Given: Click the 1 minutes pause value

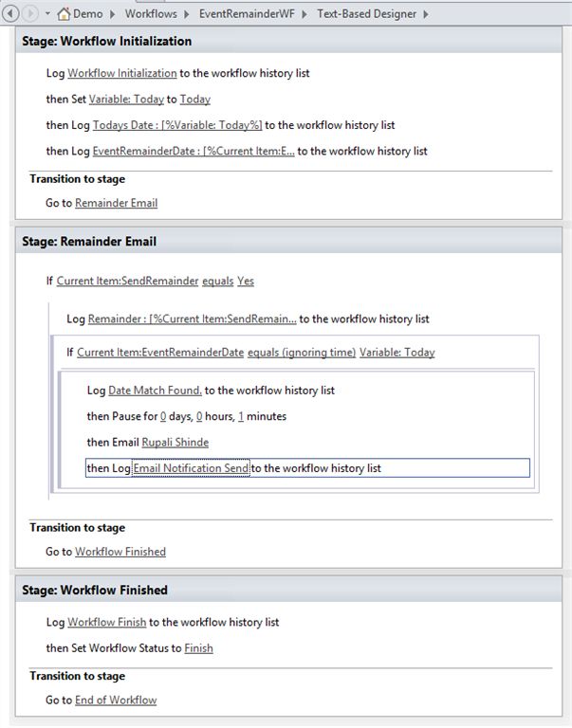Looking at the screenshot, I should pyautogui.click(x=241, y=416).
